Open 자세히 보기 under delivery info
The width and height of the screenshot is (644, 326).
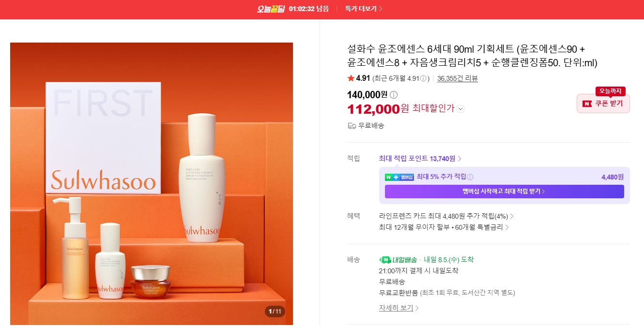click(x=399, y=308)
